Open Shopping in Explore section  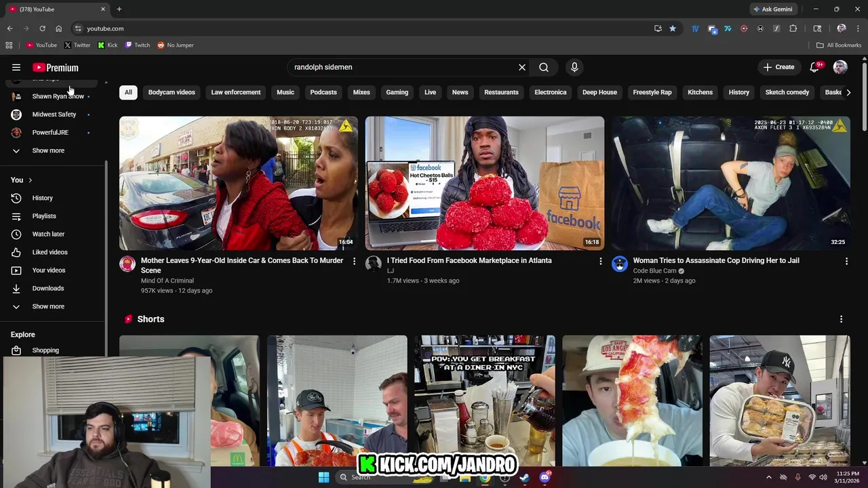54,350
